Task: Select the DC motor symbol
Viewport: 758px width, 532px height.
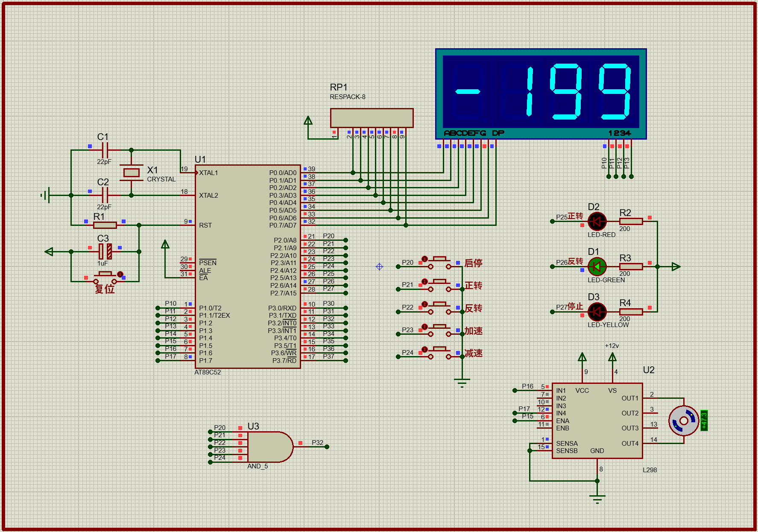Action: point(683,421)
